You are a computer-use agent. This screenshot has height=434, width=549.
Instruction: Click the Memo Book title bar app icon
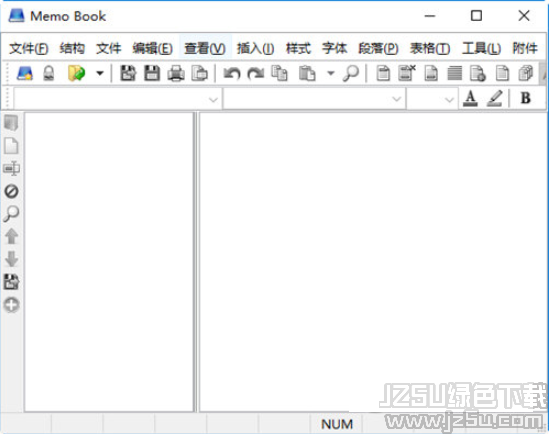[x=16, y=16]
